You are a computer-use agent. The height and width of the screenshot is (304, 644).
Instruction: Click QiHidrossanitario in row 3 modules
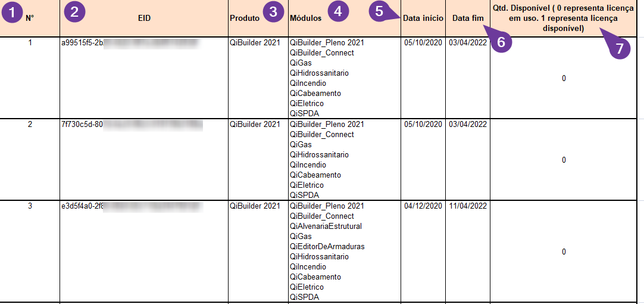319,257
